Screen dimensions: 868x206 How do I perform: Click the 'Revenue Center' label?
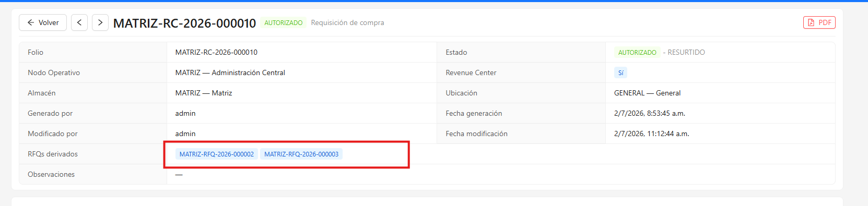coord(471,72)
